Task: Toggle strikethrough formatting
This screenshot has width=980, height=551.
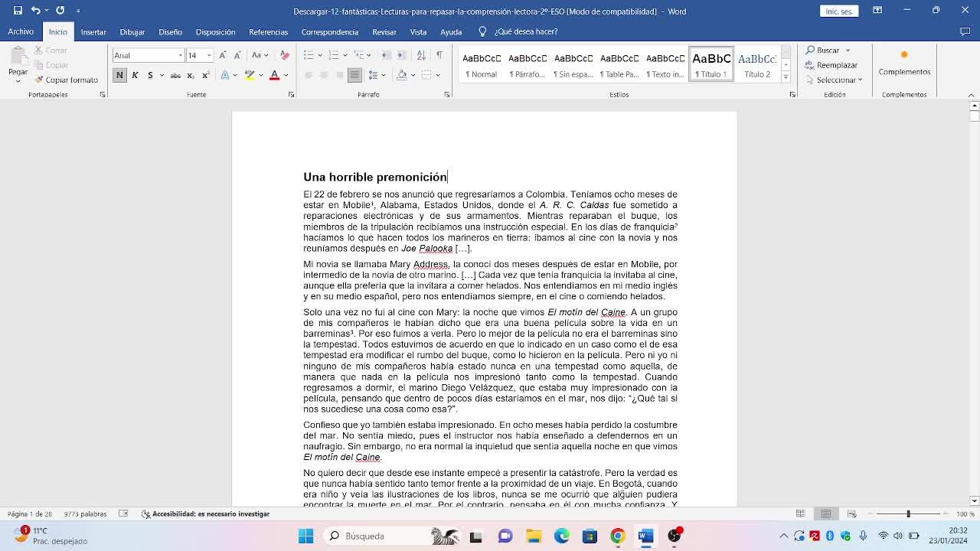Action: point(175,75)
